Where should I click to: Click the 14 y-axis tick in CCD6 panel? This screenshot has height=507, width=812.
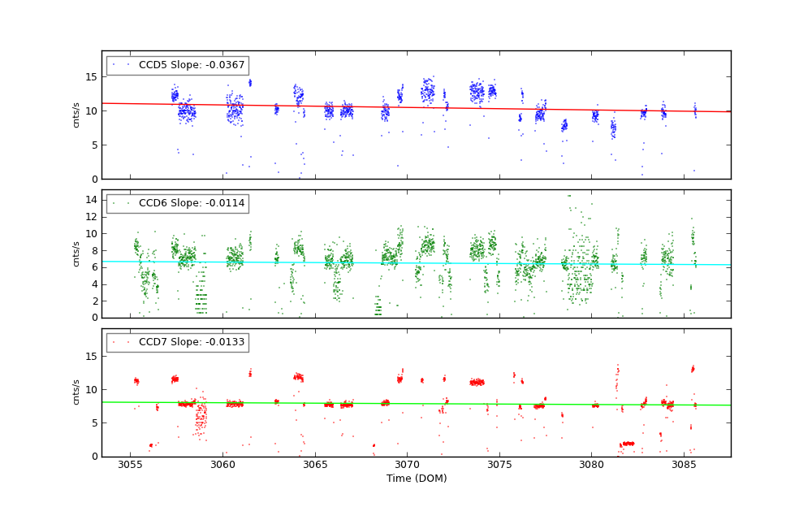92,199
